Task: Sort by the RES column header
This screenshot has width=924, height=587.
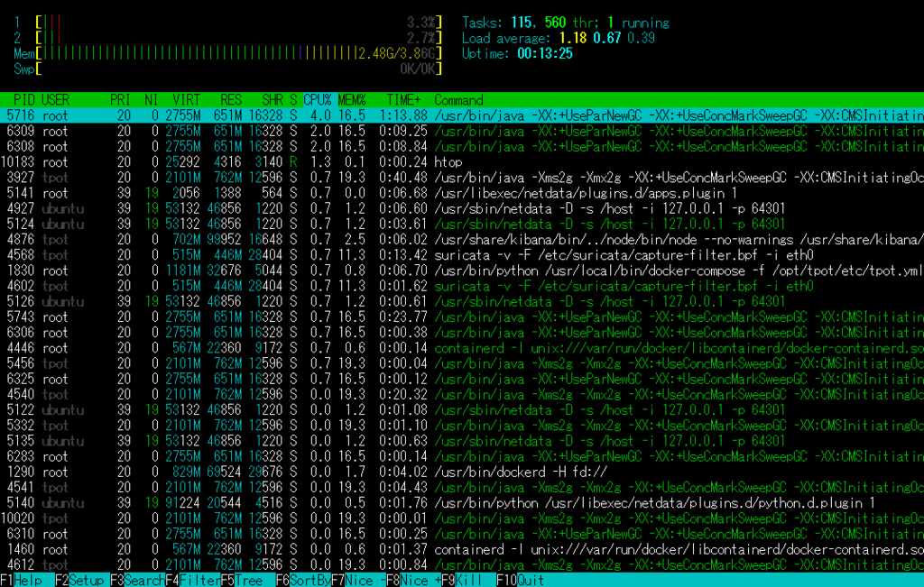Action: point(231,100)
